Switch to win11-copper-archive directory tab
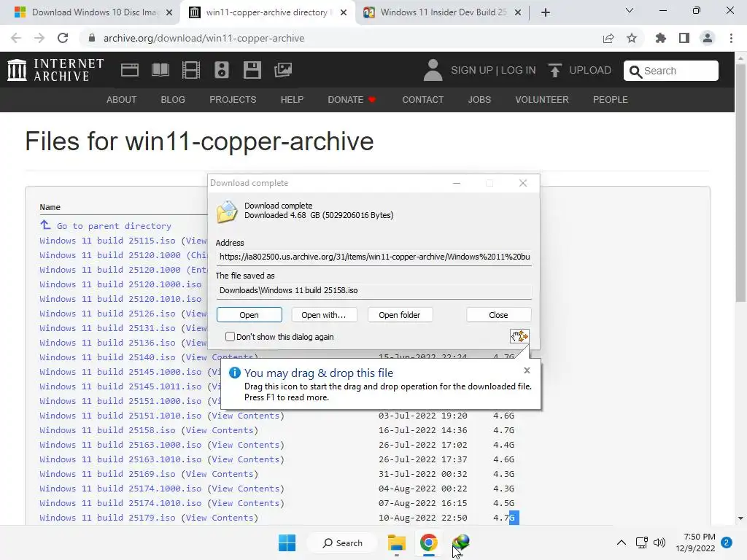This screenshot has width=747, height=560. coord(267,12)
